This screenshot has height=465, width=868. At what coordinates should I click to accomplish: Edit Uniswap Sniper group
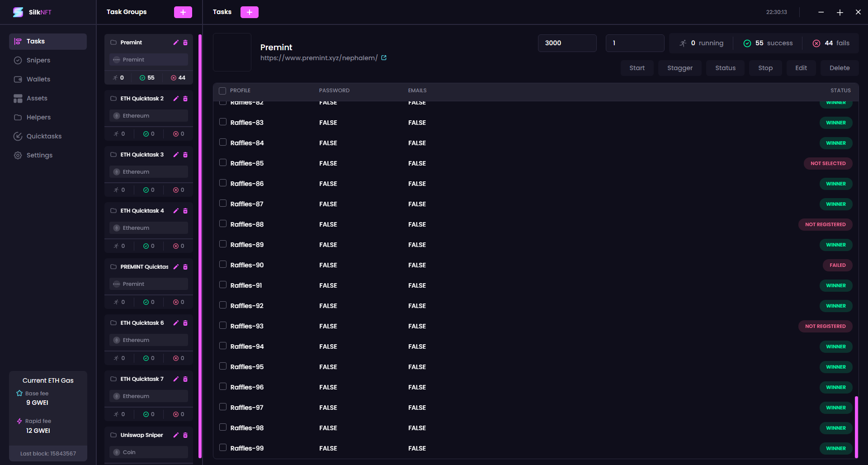[x=176, y=435]
